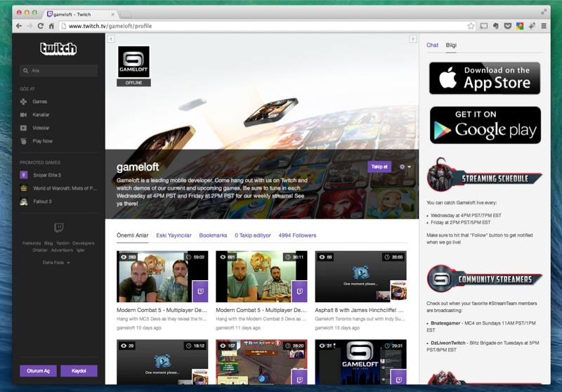Click the Takip et follow button

379,166
